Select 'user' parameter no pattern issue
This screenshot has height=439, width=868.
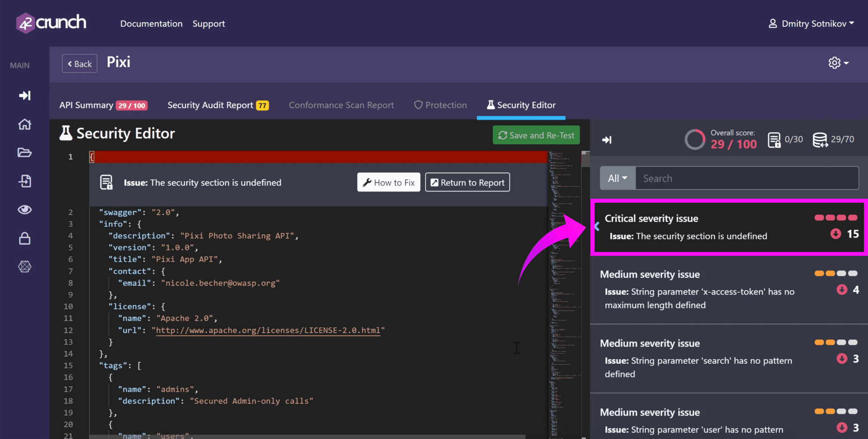click(x=729, y=416)
